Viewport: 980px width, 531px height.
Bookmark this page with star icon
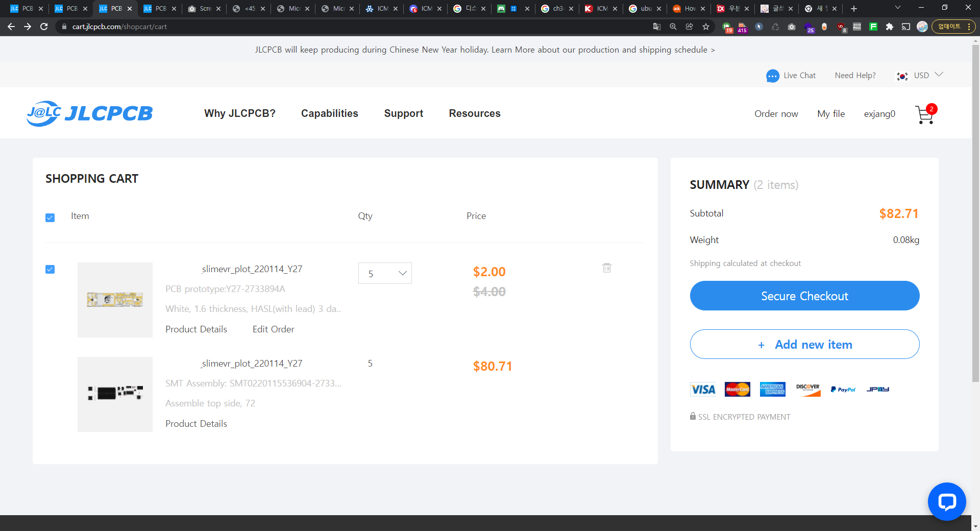tap(706, 27)
